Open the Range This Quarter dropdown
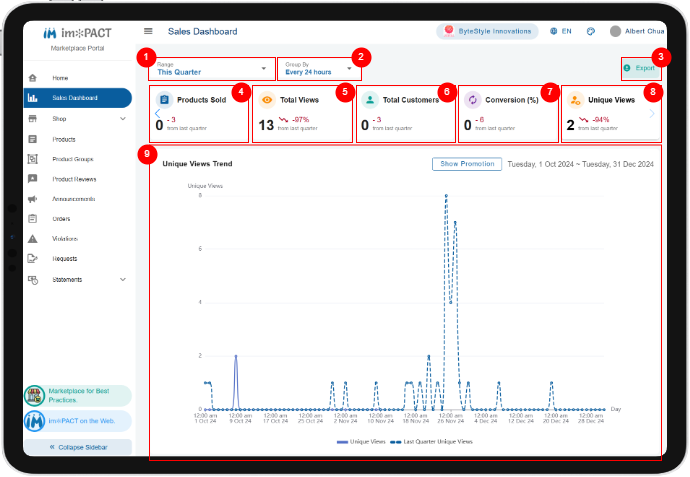This screenshot has height=477, width=690. pos(212,69)
